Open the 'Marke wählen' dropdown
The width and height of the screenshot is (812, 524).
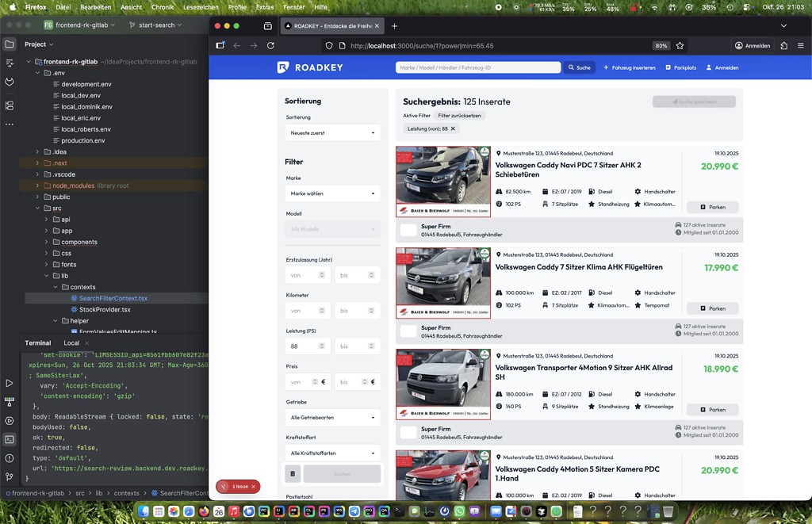(x=332, y=193)
